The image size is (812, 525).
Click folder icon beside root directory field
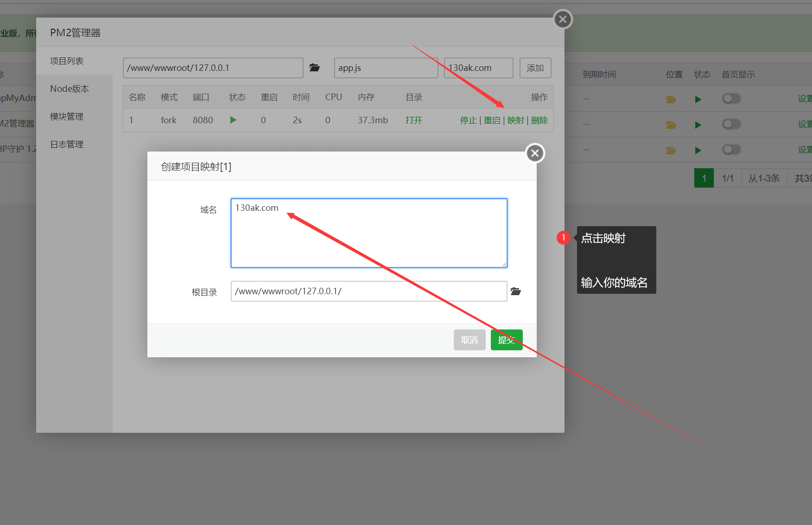[515, 291]
